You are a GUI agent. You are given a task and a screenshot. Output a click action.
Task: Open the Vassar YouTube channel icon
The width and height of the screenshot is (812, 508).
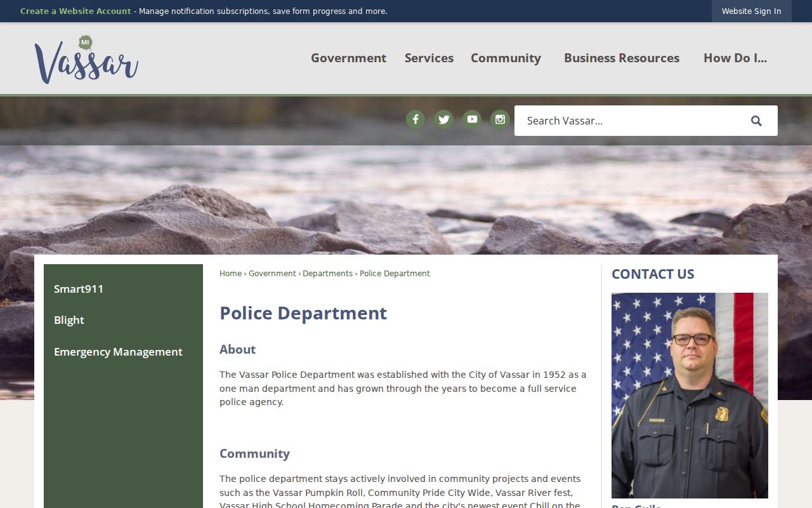(x=472, y=119)
